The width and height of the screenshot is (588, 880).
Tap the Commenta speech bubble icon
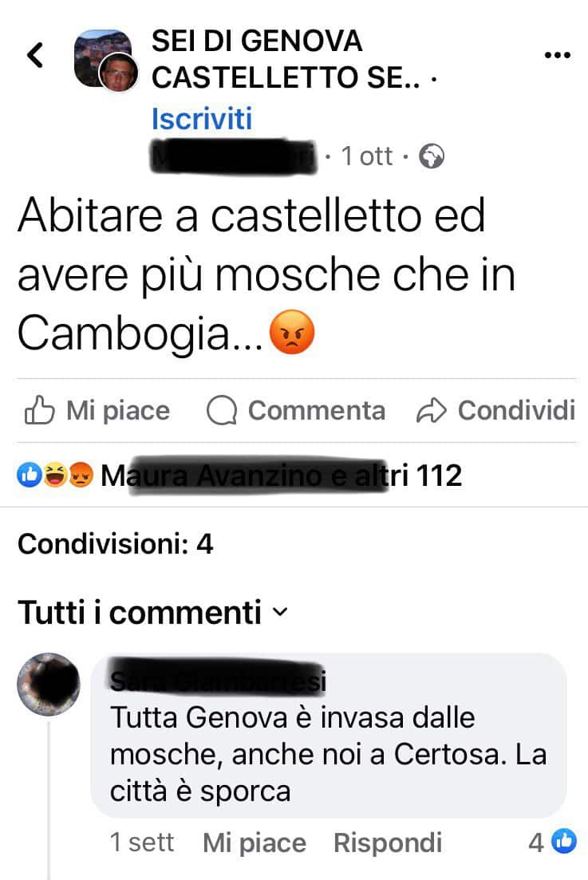221,410
